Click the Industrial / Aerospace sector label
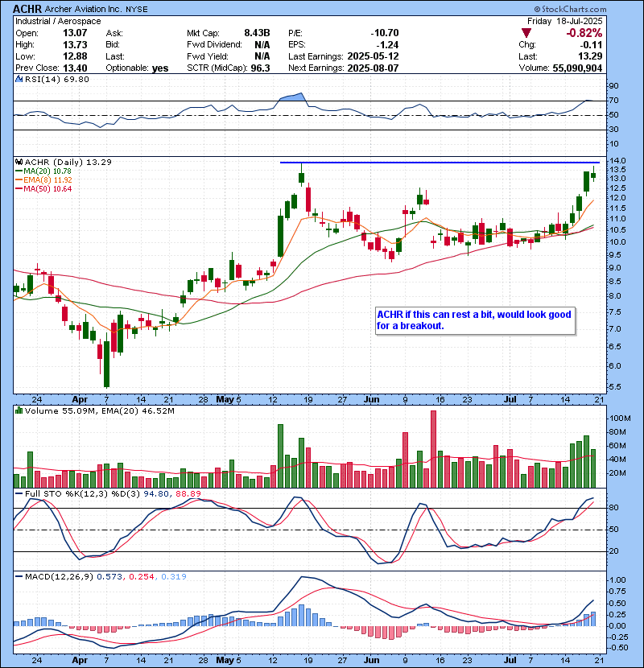The height and width of the screenshot is (668, 644). pyautogui.click(x=59, y=21)
